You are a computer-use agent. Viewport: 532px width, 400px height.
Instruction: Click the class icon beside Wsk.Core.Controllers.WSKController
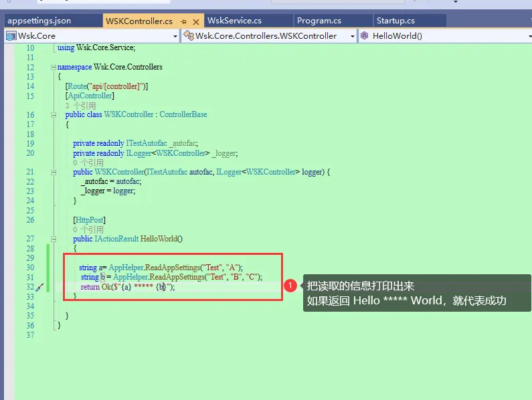[x=189, y=35]
